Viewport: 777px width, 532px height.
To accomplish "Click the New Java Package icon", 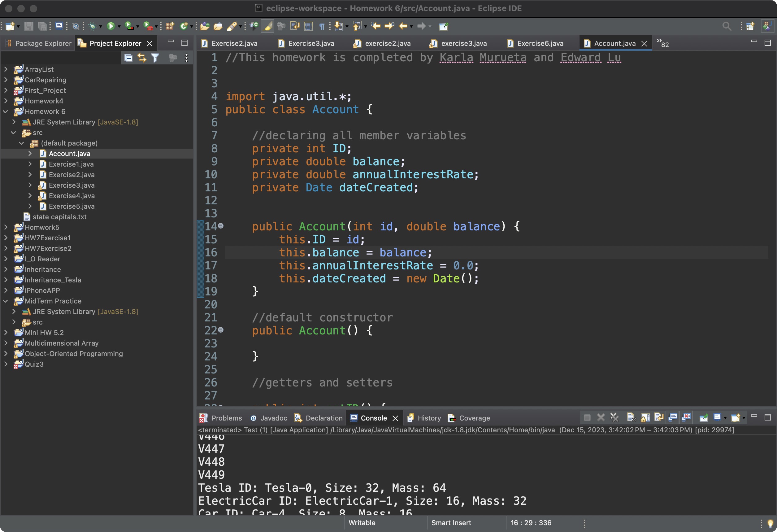I will click(170, 26).
